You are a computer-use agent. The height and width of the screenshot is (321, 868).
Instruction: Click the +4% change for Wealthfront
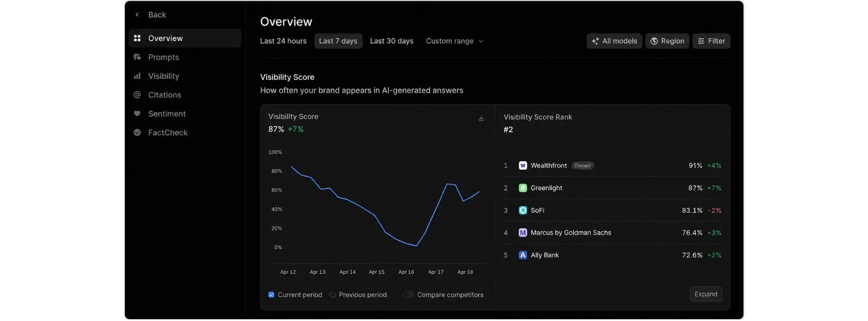tap(715, 166)
